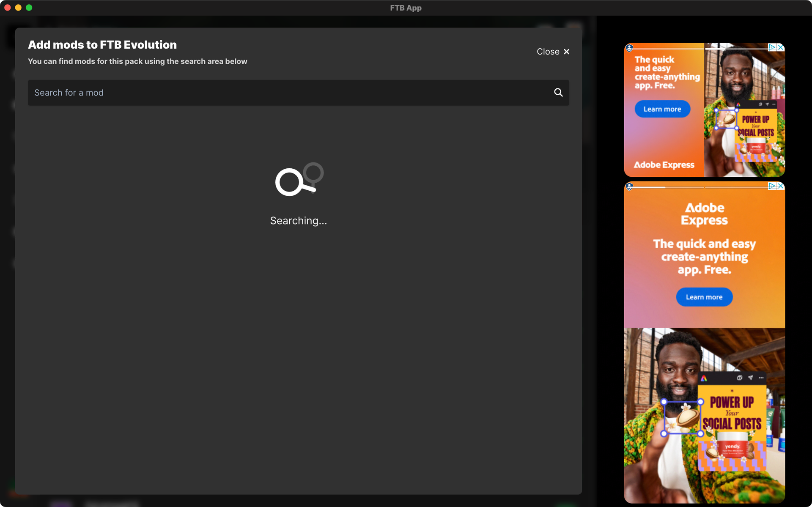The height and width of the screenshot is (507, 812).
Task: Maximize the FTB App with the green button
Action: coord(29,8)
